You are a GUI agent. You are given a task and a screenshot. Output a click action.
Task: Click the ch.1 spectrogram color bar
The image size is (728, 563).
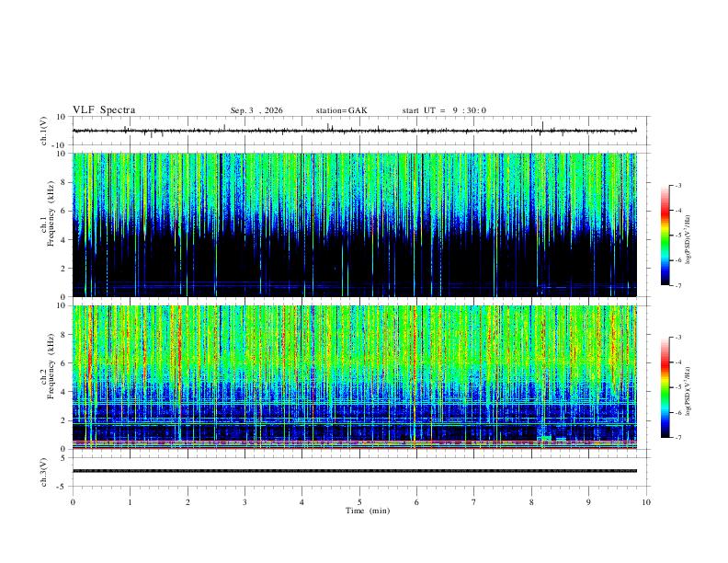tap(665, 236)
